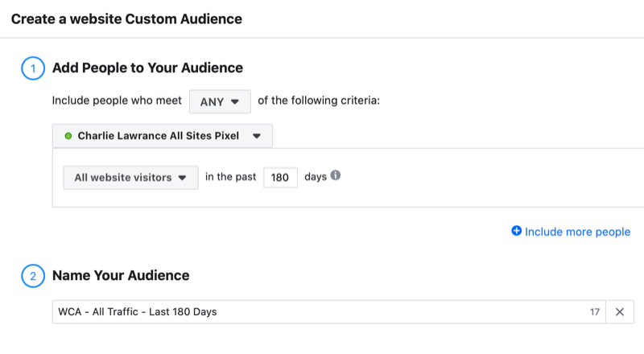The height and width of the screenshot is (354, 644).
Task: Click the plus icon for including people
Action: click(516, 232)
